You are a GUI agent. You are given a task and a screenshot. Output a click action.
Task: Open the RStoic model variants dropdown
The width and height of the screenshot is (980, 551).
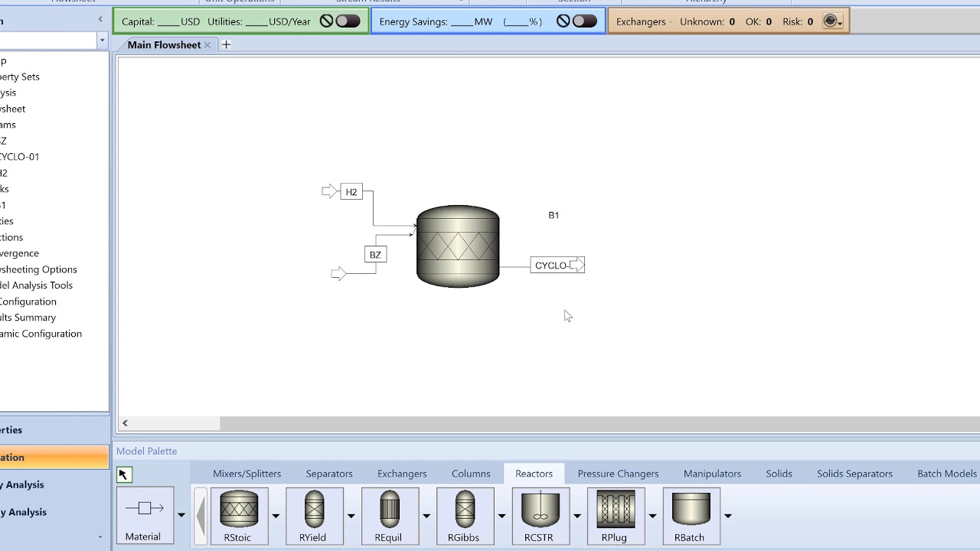click(276, 515)
